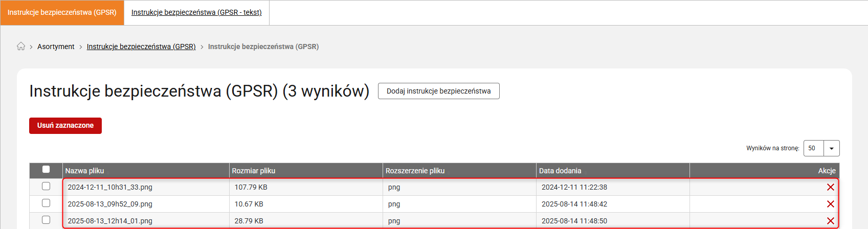Tick checkbox for 2025-08-13_09h52_09.png
The width and height of the screenshot is (868, 229).
point(46,203)
